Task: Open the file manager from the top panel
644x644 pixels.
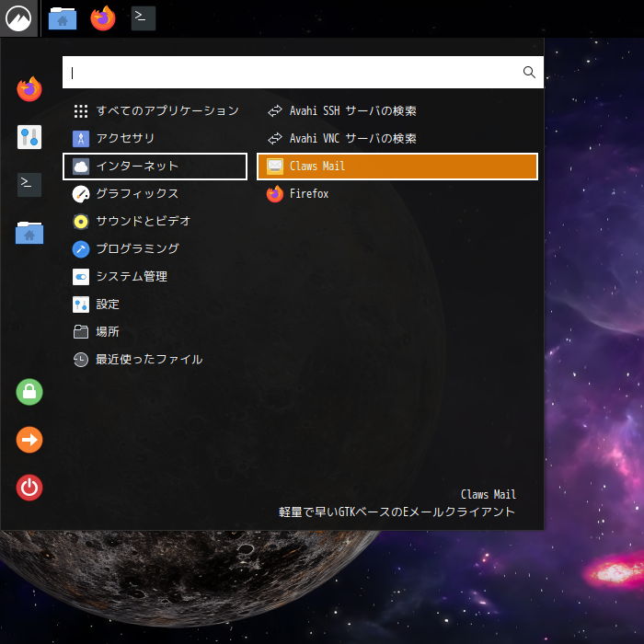Action: (63, 18)
